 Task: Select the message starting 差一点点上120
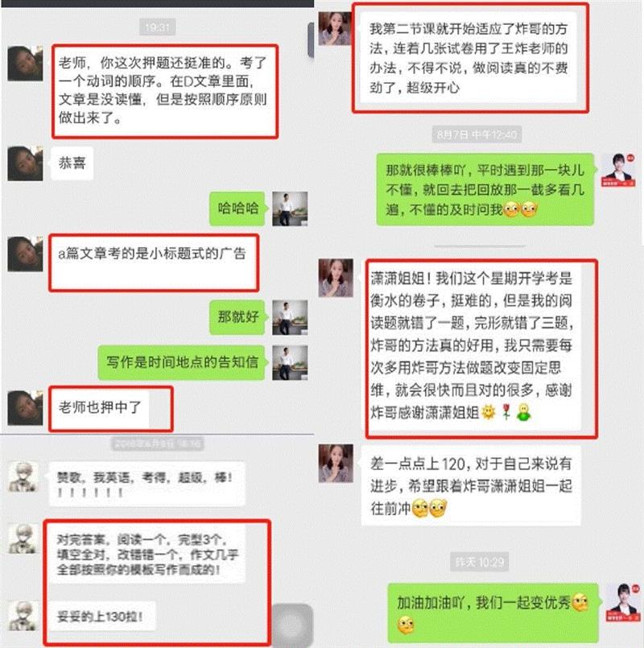471,486
